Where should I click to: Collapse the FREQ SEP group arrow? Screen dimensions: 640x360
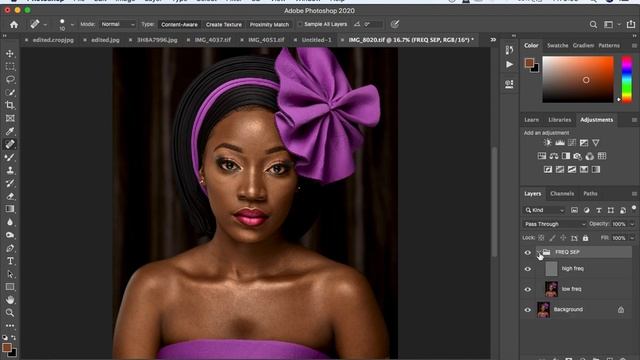tap(538, 252)
